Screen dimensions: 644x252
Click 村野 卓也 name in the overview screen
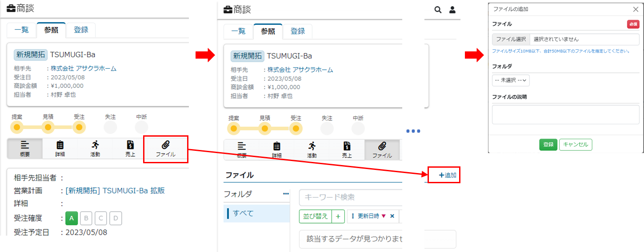click(x=64, y=94)
